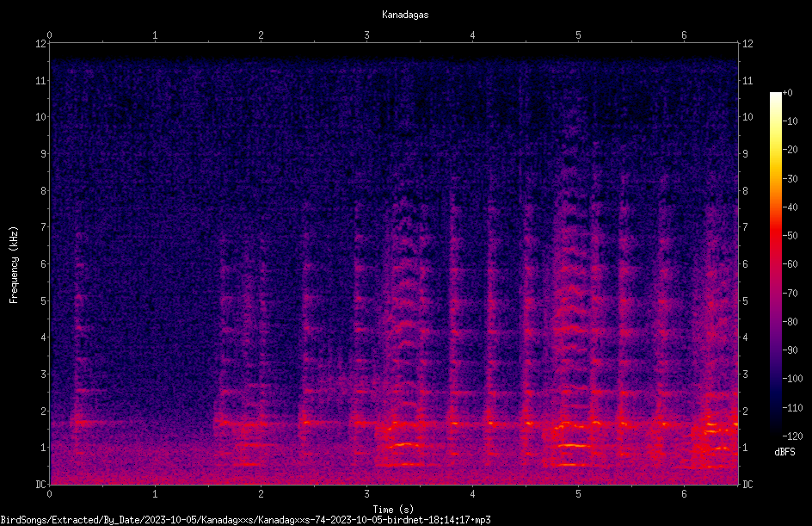Screen dimensions: 812x526
Task: Click the dBFS label under color scale
Action: (x=784, y=452)
